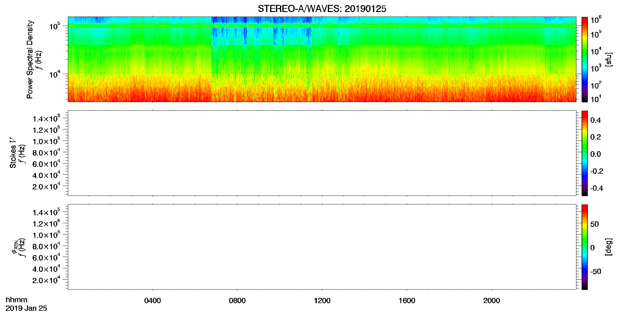Click the 2000 time axis label
Viewport: 644px width, 332px height.
(x=492, y=301)
